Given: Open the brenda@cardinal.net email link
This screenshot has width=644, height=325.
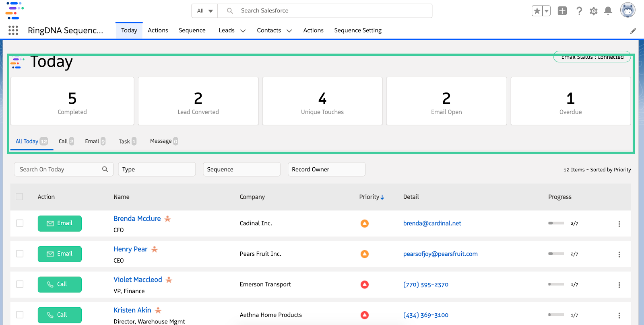Looking at the screenshot, I should tap(432, 223).
